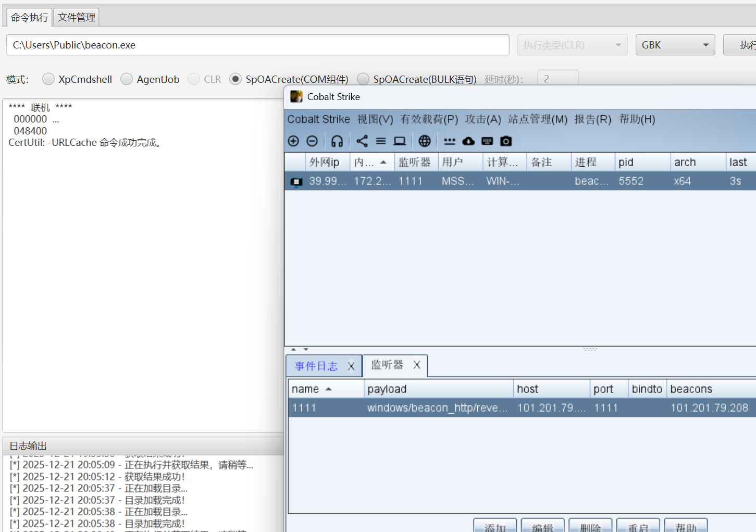Show the targets view via laptop icon
This screenshot has height=532, width=756.
[400, 141]
